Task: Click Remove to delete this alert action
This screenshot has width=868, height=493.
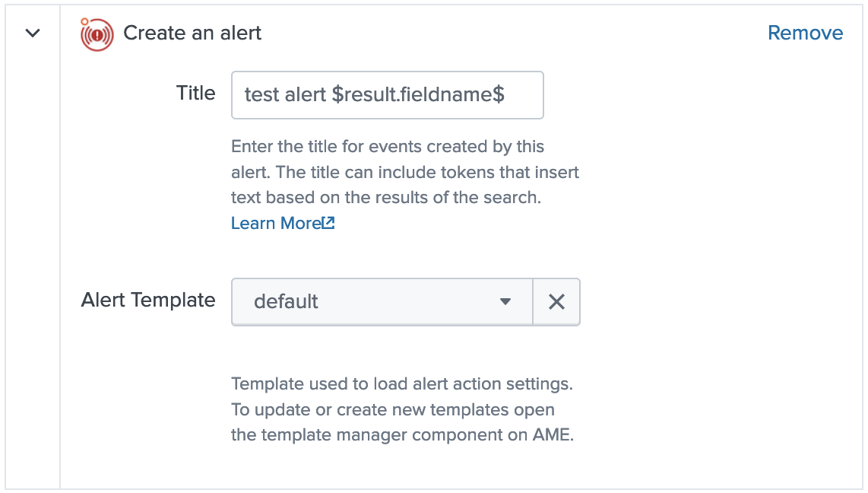Action: (805, 33)
